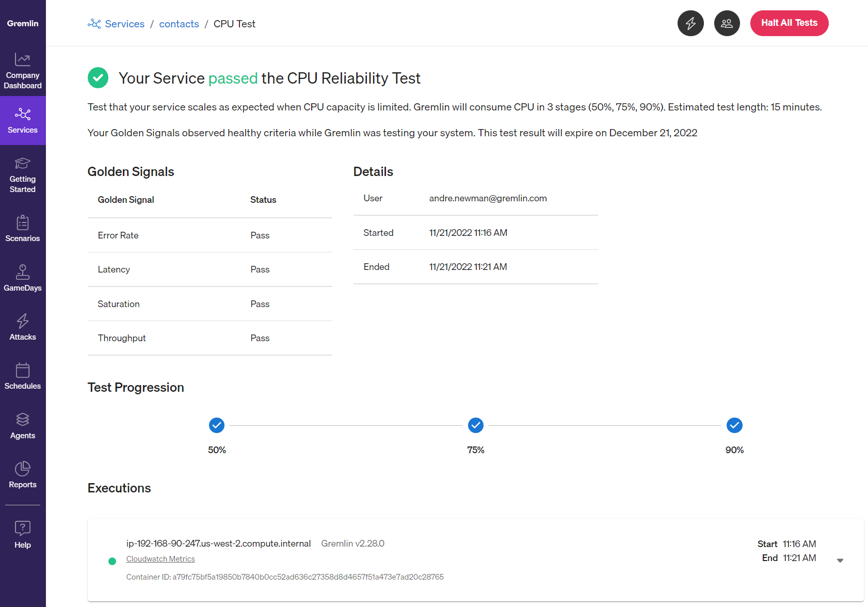Viewport: 868px width, 607px height.
Task: Go to Services breadcrumb link
Action: 125,24
